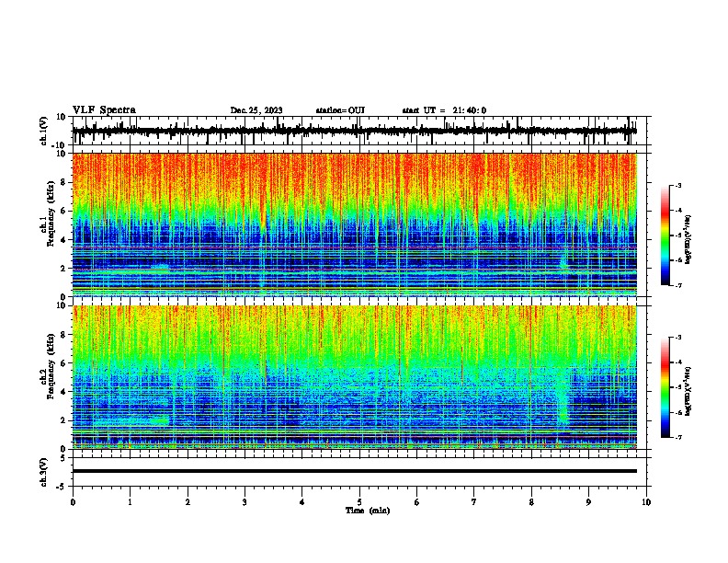Click the ch.2 colorbar "log(PSD)" unit label

(x=688, y=391)
